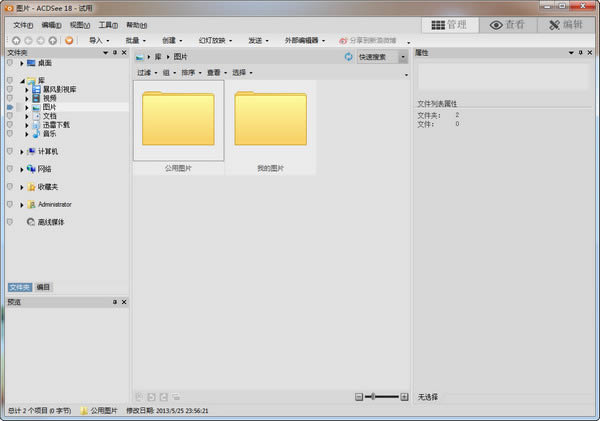
Task: Click the 查看 view mode eye icon
Action: pyautogui.click(x=496, y=25)
